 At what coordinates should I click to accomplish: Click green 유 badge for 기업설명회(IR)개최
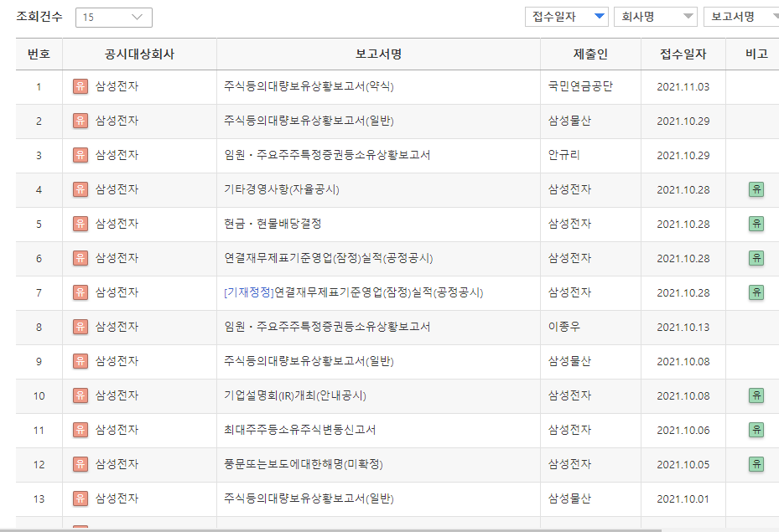pos(756,395)
